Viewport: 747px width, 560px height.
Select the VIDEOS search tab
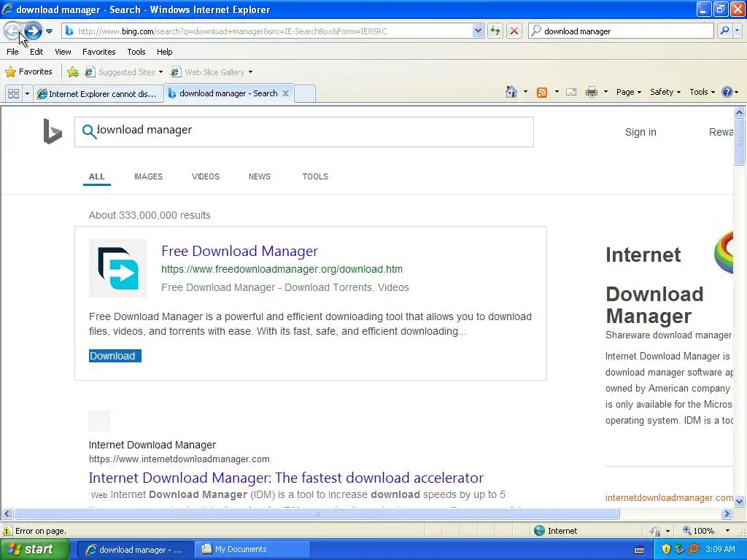pos(205,176)
